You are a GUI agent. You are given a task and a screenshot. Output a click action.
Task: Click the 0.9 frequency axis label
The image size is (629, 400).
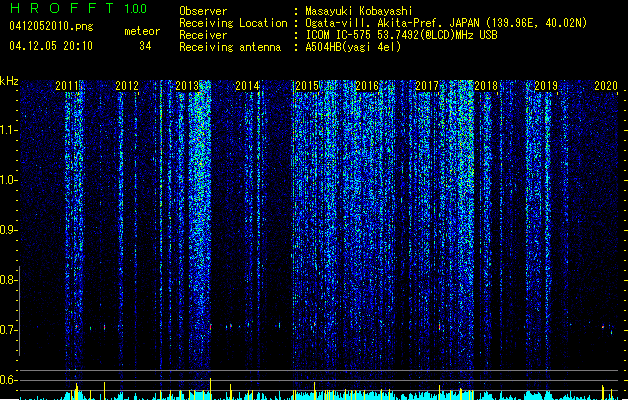tap(8, 230)
